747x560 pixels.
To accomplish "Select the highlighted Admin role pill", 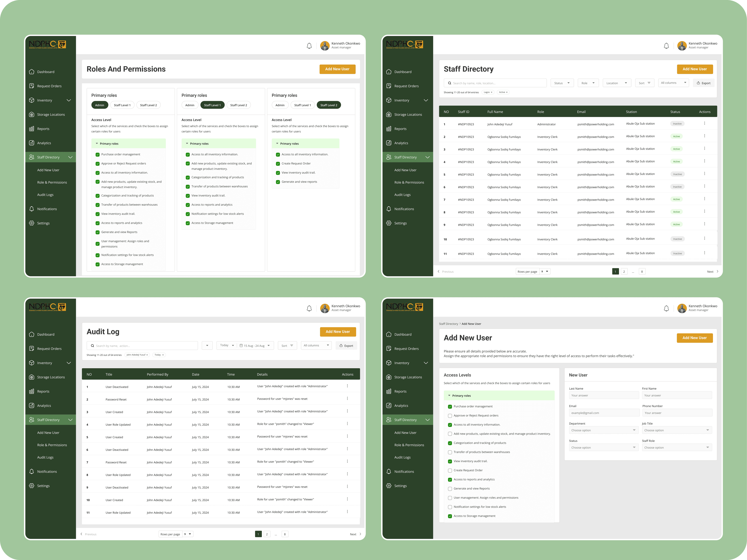I will tap(100, 105).
